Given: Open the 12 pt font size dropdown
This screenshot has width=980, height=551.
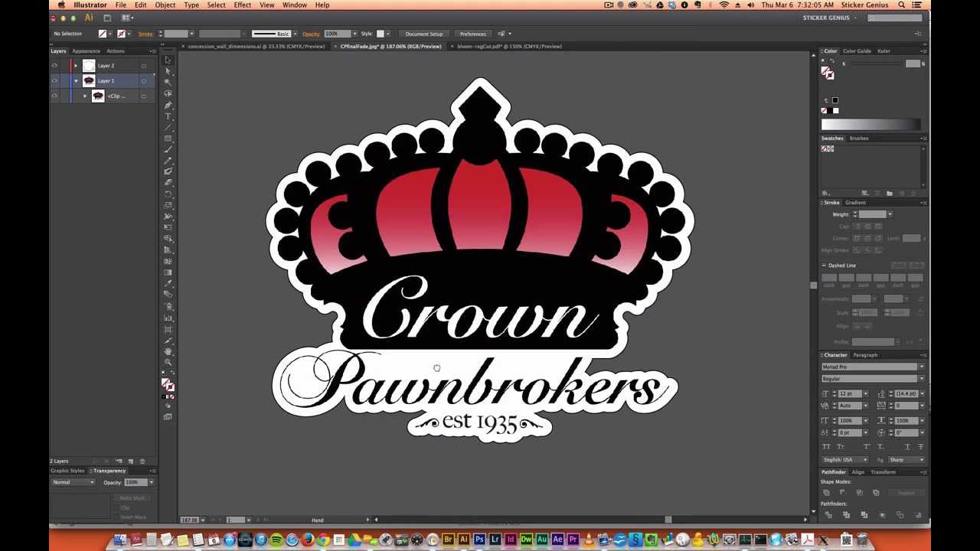Looking at the screenshot, I should (866, 394).
